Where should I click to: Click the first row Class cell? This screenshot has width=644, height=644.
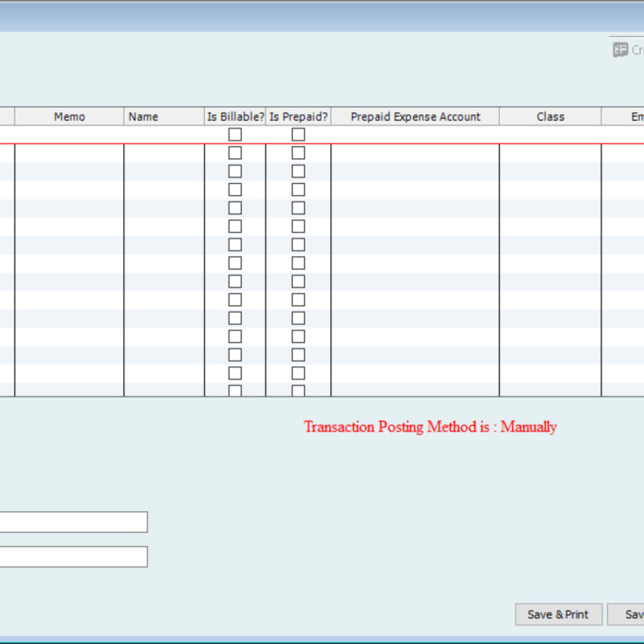click(550, 135)
